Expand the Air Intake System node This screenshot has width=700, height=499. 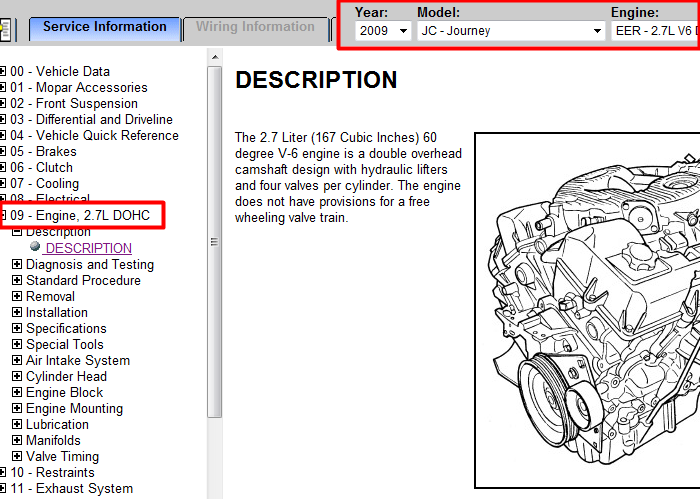click(x=17, y=360)
